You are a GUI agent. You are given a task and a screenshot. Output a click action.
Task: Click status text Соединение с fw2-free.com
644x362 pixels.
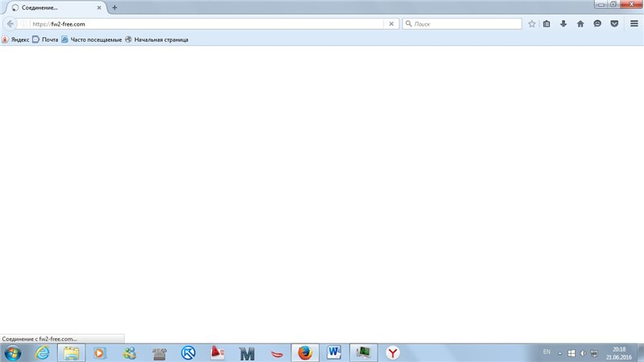(39, 339)
